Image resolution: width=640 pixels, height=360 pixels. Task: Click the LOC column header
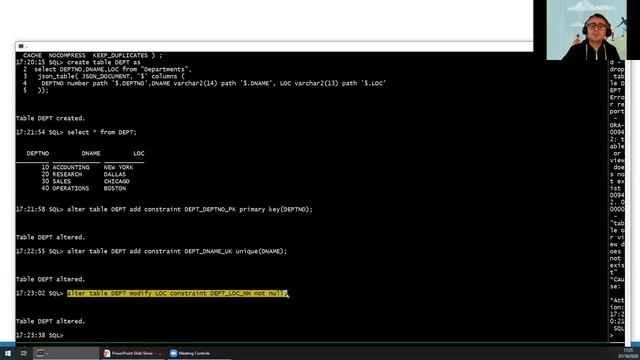tap(139, 153)
